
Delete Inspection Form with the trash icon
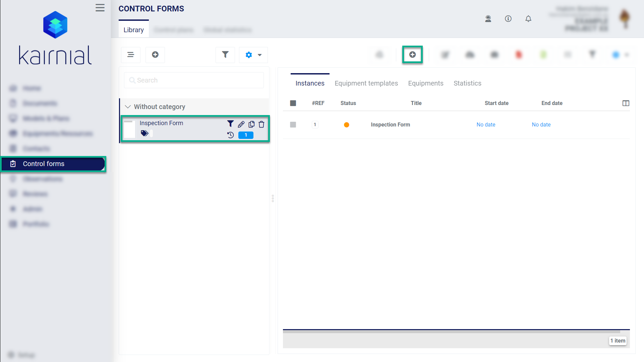261,124
